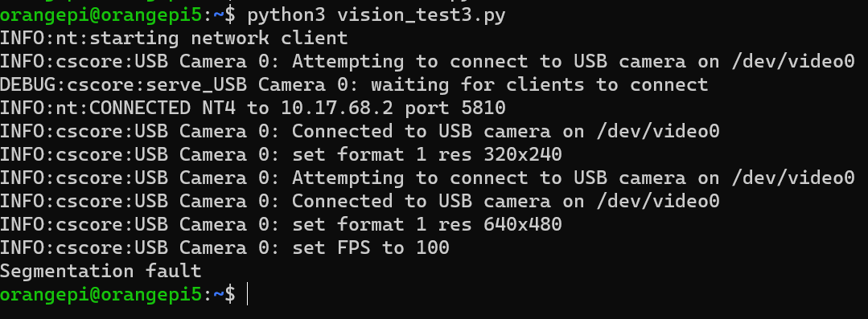Screen dimensions: 868x319
Task: Click the vision_test3.py filename in the command
Action: [422, 15]
